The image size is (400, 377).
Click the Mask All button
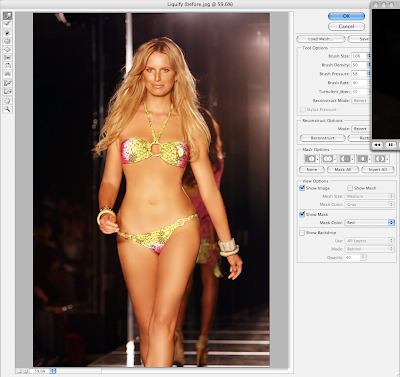click(x=343, y=170)
